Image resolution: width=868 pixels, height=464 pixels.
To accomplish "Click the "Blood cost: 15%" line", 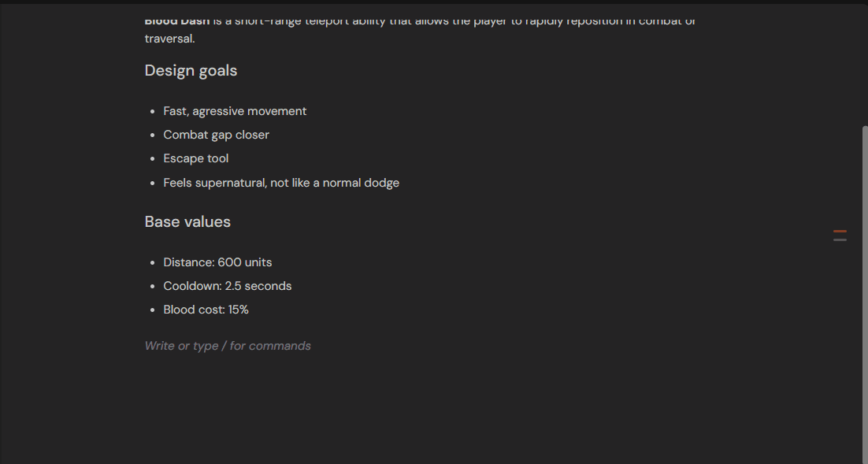I will [x=206, y=310].
